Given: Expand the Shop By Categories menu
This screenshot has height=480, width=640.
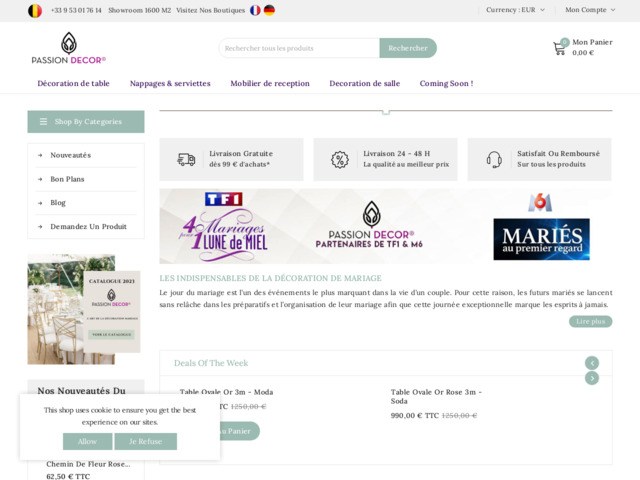Looking at the screenshot, I should click(x=86, y=122).
